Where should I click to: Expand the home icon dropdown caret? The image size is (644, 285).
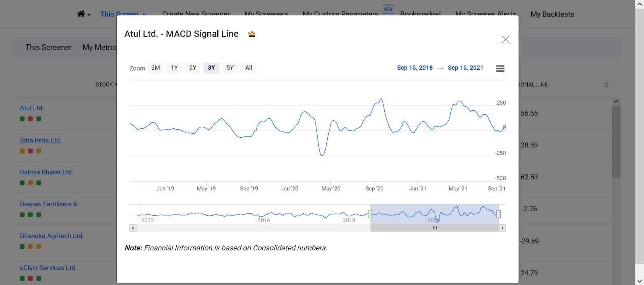[x=89, y=15]
